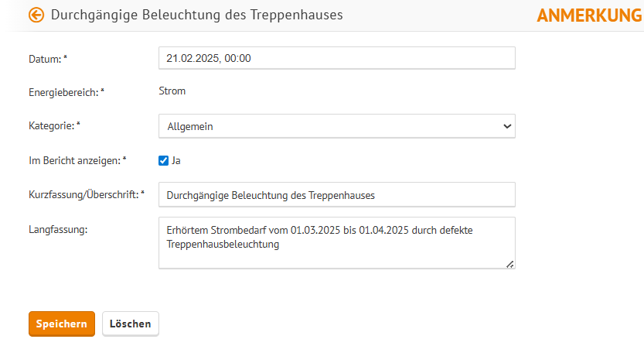Viewport: 644px width, 346px height.
Task: Open the Kategorie dropdown
Action: 337,126
